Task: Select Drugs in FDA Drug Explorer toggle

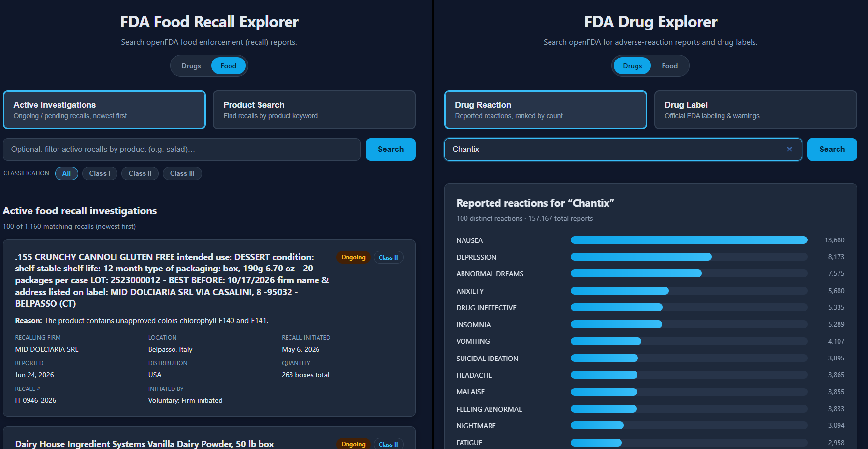Action: 632,66
